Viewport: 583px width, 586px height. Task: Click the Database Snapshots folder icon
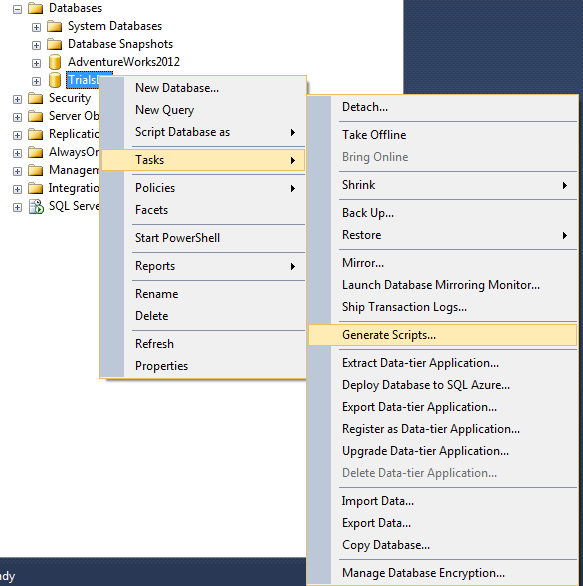pos(55,44)
